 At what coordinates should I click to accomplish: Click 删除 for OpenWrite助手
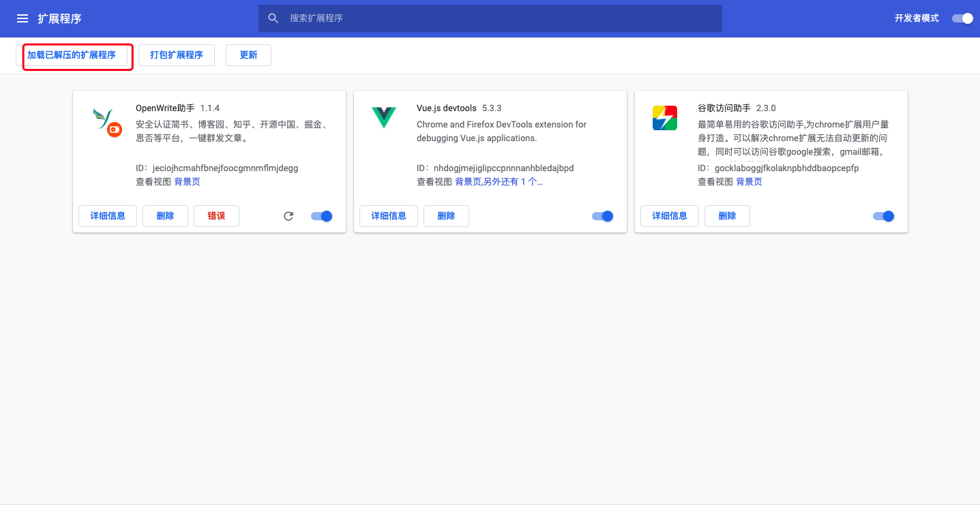pyautogui.click(x=165, y=216)
